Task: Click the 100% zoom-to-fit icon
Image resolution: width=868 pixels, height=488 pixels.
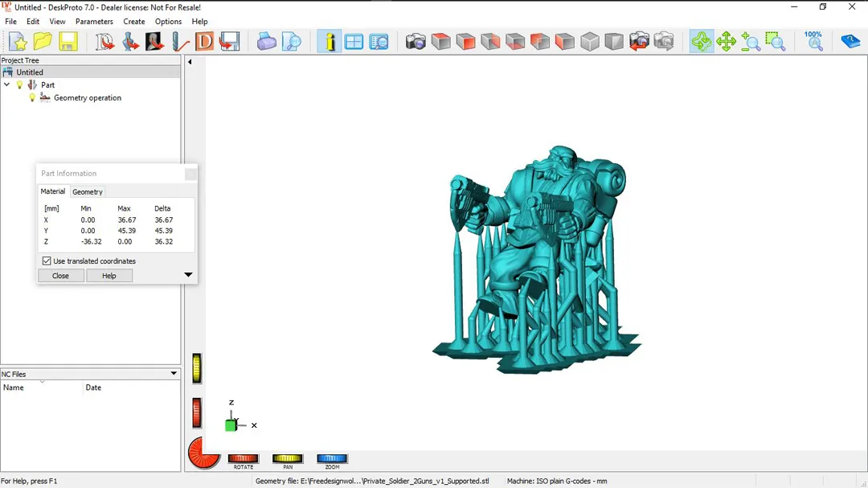Action: [x=813, y=42]
